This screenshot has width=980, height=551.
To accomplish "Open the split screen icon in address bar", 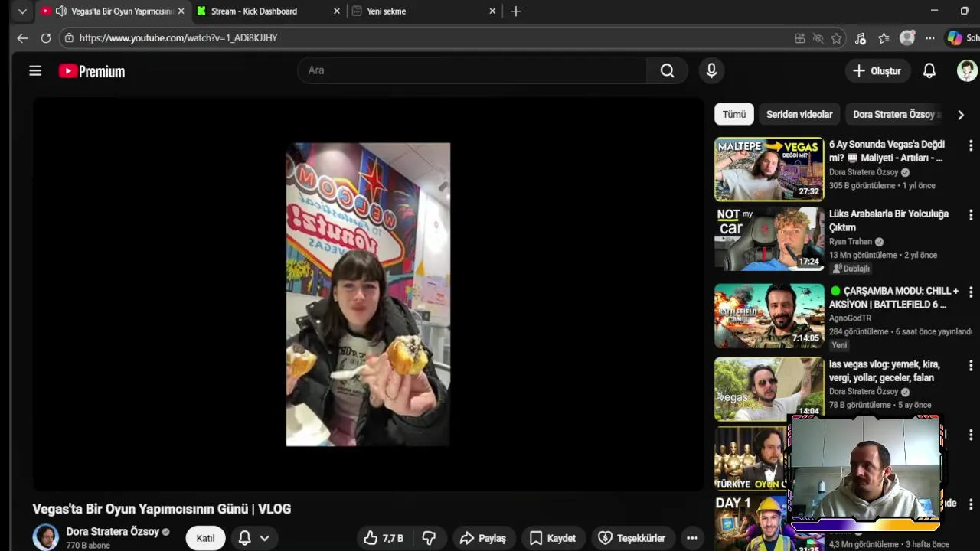I will (799, 38).
